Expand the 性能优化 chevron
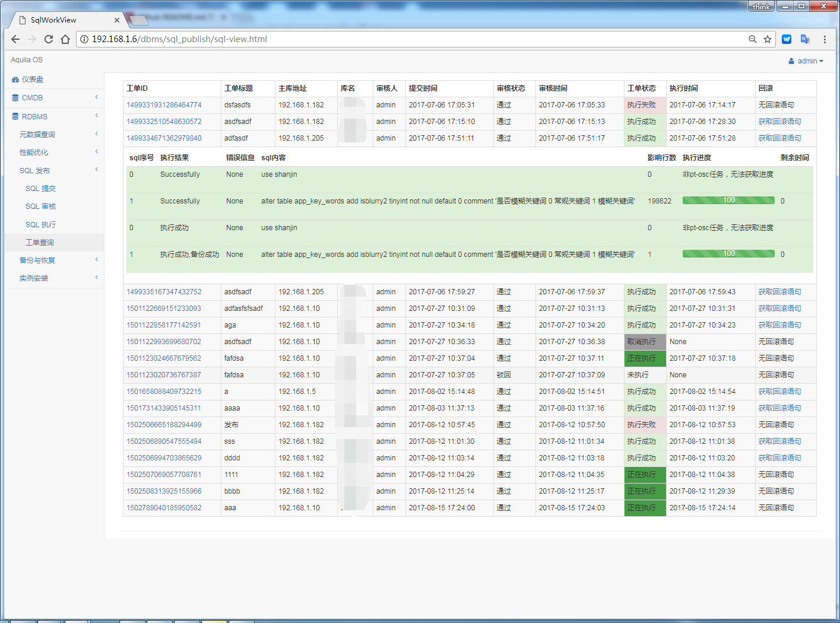This screenshot has height=623, width=840. (96, 152)
